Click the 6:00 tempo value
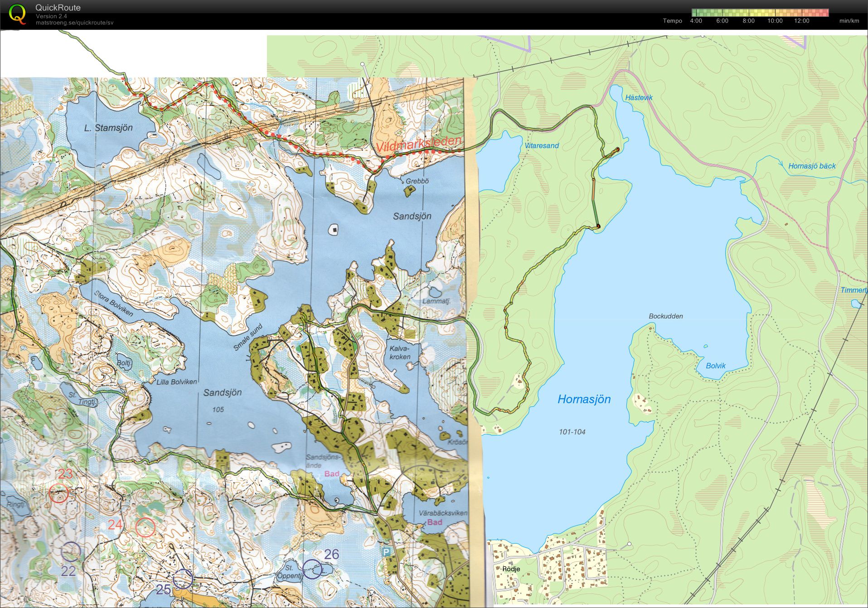Screen dimensions: 868x608 (x=723, y=21)
